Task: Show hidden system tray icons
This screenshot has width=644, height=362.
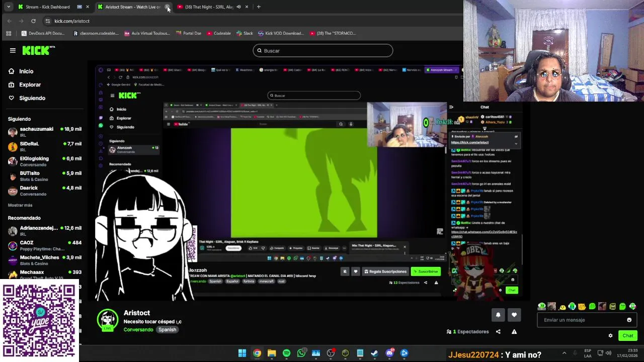Action: pyautogui.click(x=564, y=353)
